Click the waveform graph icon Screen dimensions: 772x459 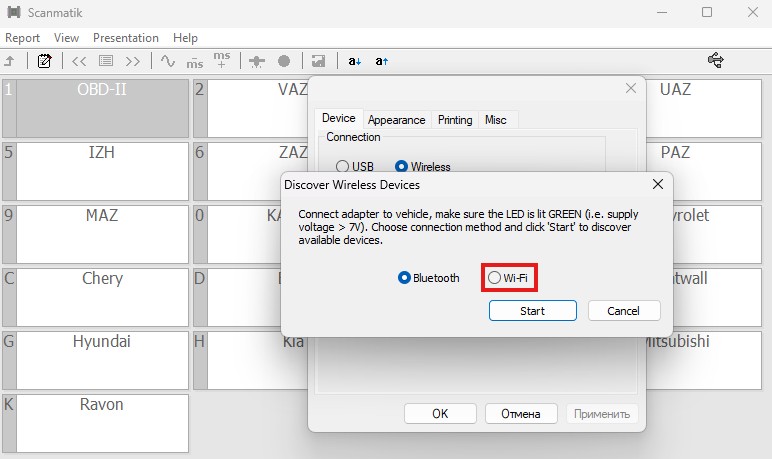point(168,61)
